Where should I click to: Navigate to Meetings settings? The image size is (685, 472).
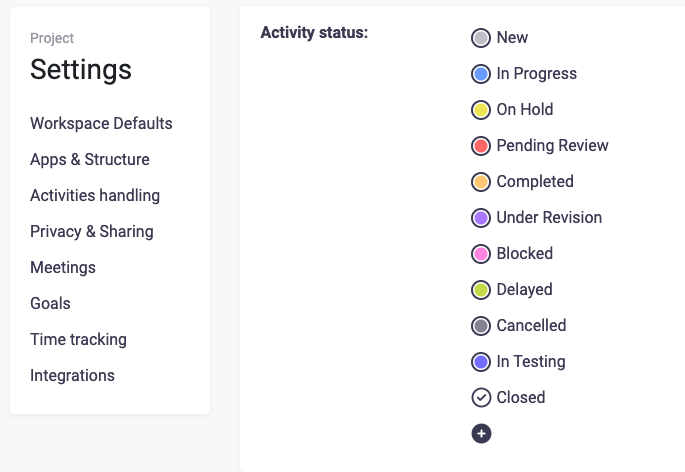click(63, 268)
